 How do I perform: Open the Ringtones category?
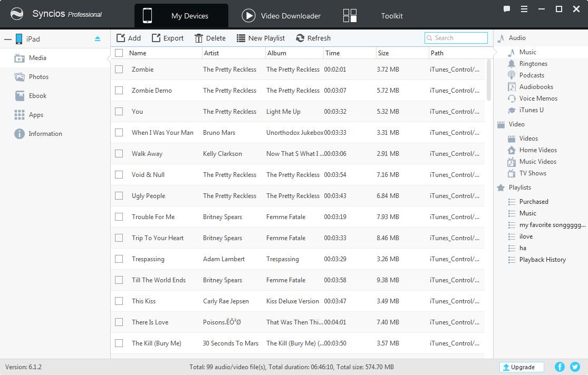pyautogui.click(x=527, y=64)
